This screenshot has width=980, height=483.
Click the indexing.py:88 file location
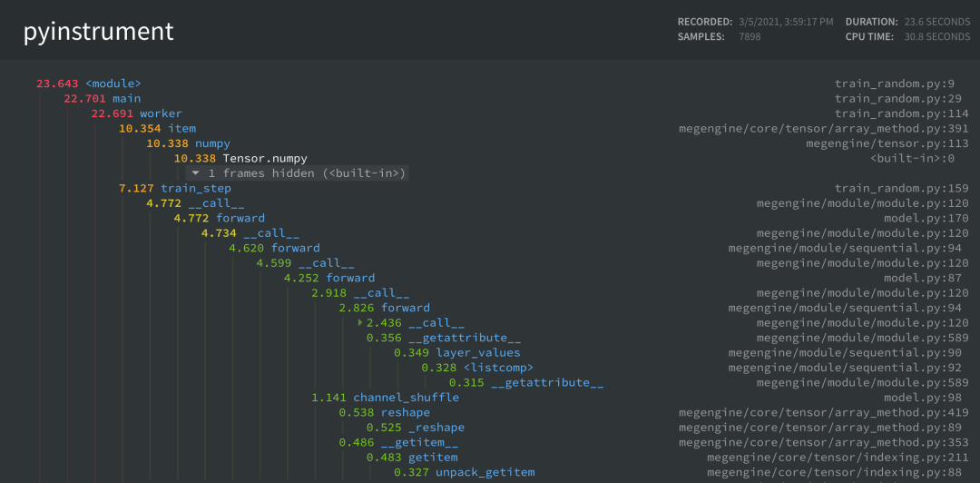pos(834,472)
